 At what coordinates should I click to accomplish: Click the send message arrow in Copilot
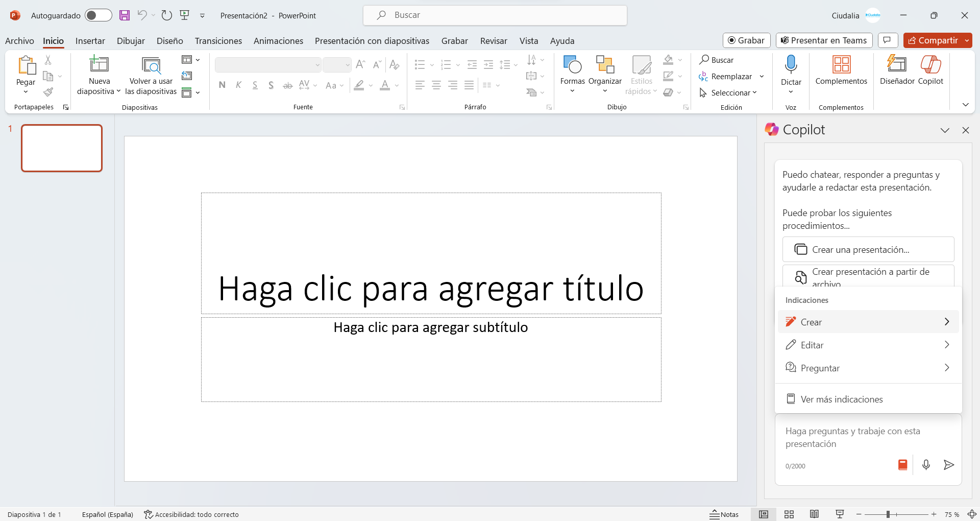coord(949,465)
